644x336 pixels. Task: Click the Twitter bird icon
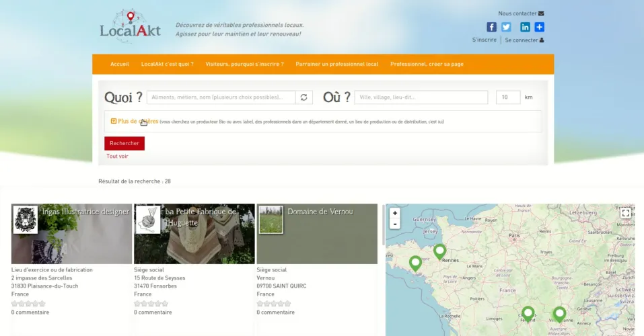click(506, 28)
